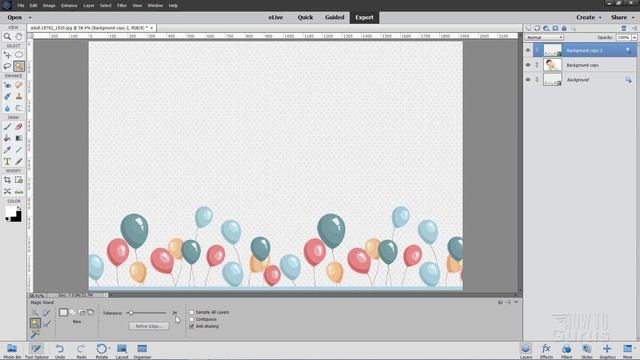
Task: Click the Refine Edge button
Action: (149, 326)
